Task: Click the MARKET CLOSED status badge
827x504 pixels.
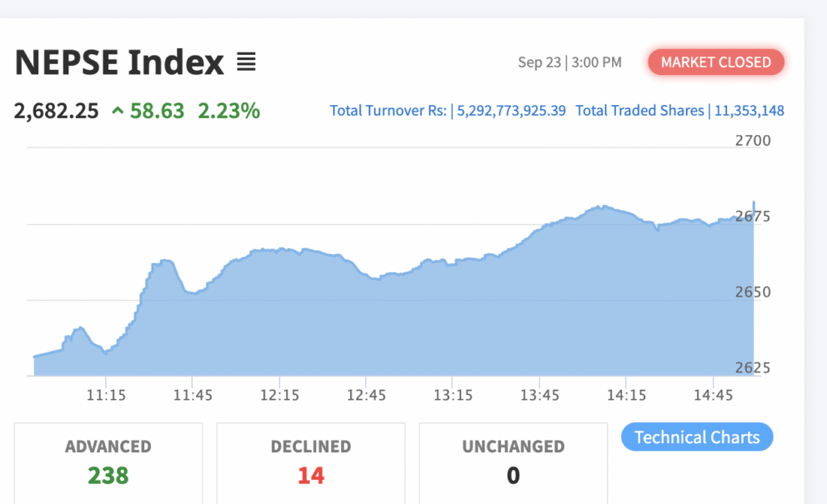Action: 716,62
